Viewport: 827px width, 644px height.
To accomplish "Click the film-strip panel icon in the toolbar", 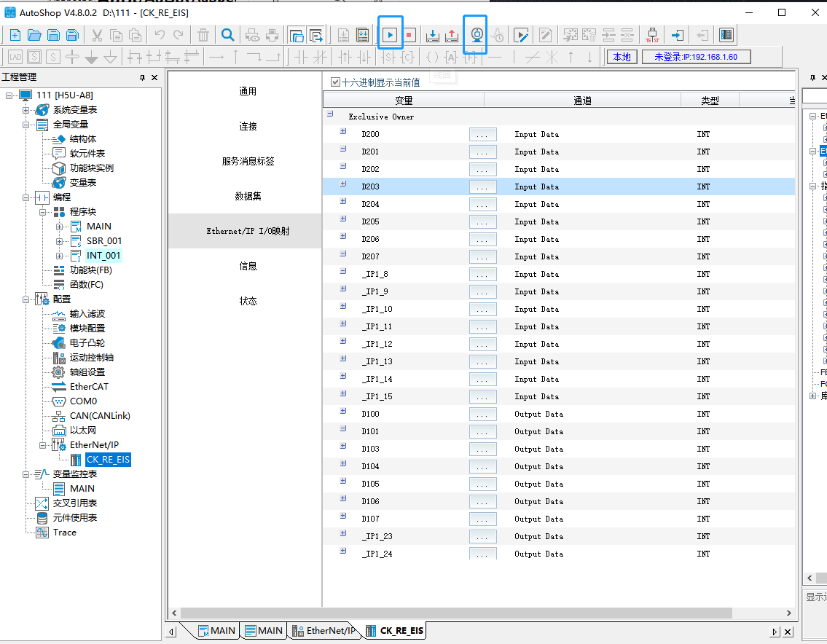I will 726,36.
